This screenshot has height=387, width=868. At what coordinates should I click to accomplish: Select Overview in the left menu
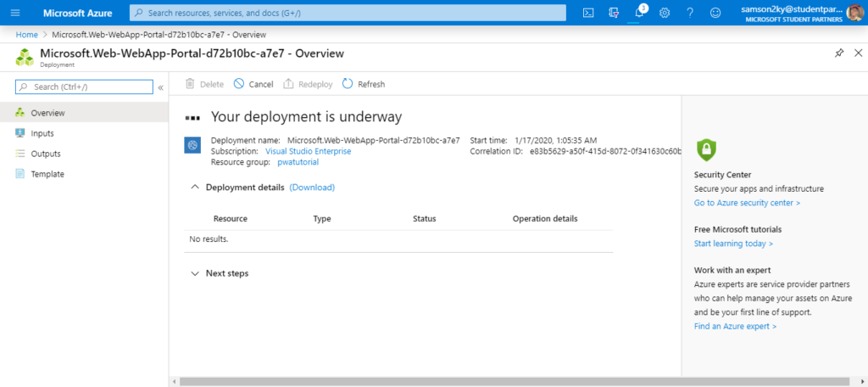[x=84, y=113]
